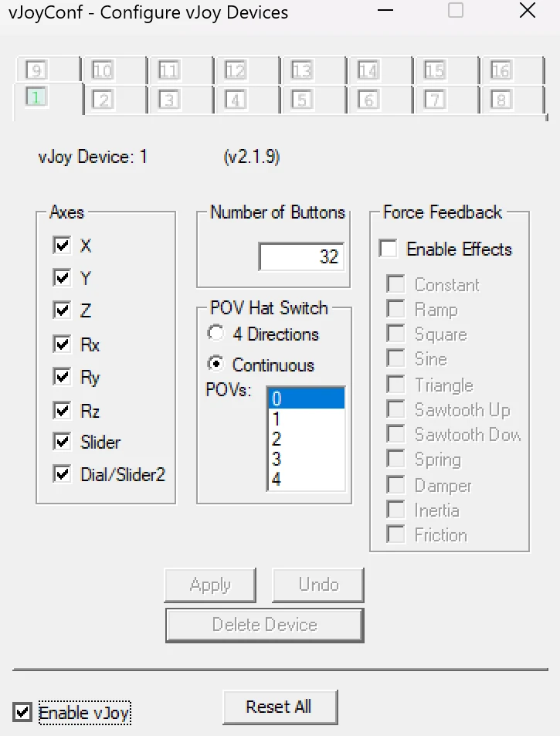560x736 pixels.
Task: Enable force feedback effects checkbox
Action: 389,249
